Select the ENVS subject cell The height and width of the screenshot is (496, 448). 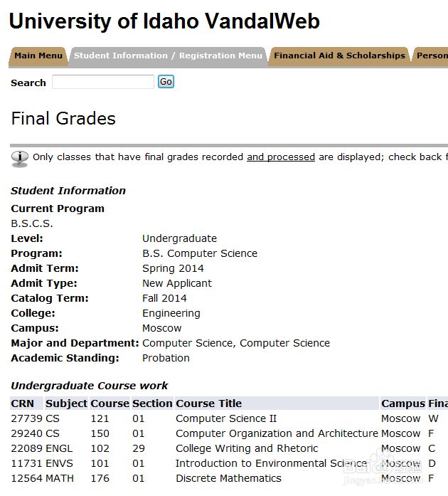[x=60, y=463]
